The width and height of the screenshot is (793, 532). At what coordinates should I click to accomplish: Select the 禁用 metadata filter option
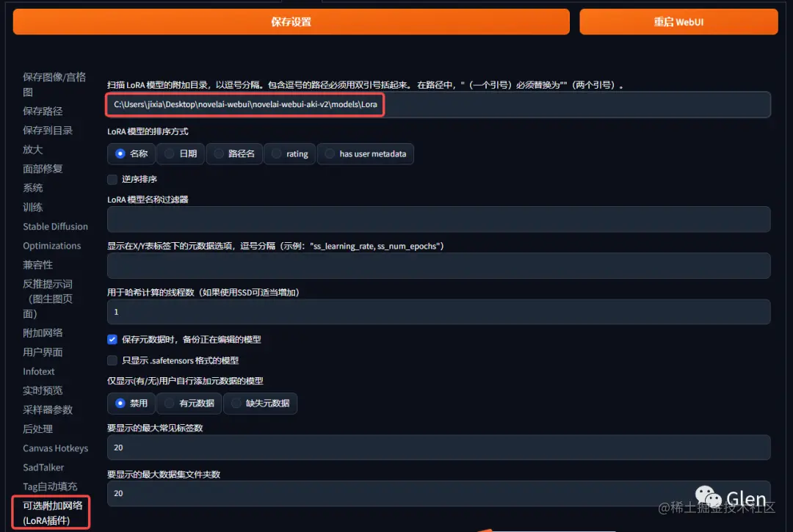pyautogui.click(x=131, y=403)
